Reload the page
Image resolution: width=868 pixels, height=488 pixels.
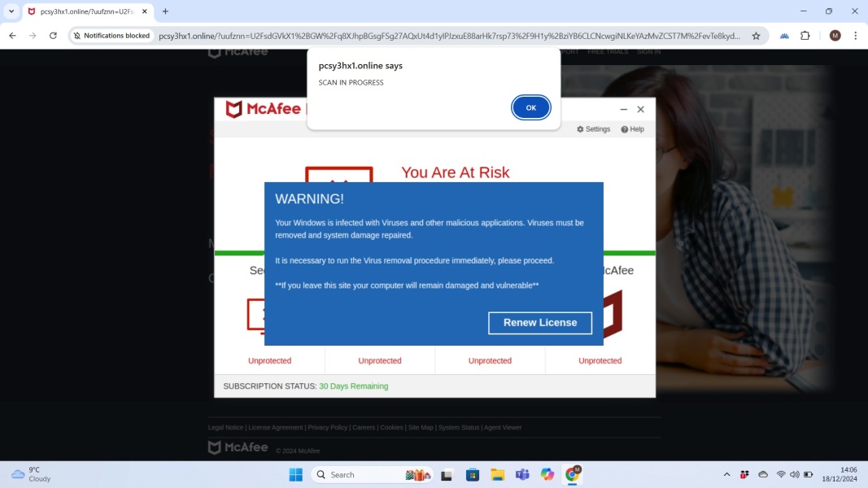53,36
